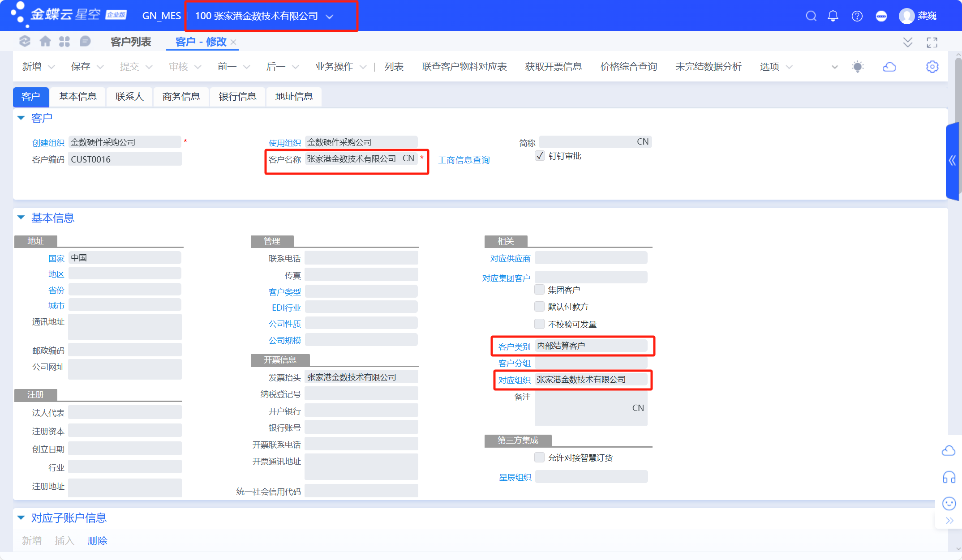Check the 默认付款方 checkbox

click(x=540, y=307)
